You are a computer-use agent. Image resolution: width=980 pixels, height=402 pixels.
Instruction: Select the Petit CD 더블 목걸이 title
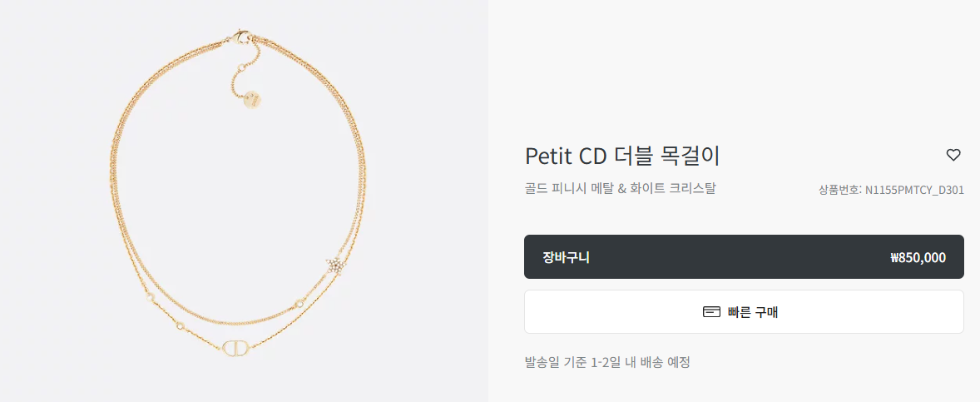click(622, 156)
